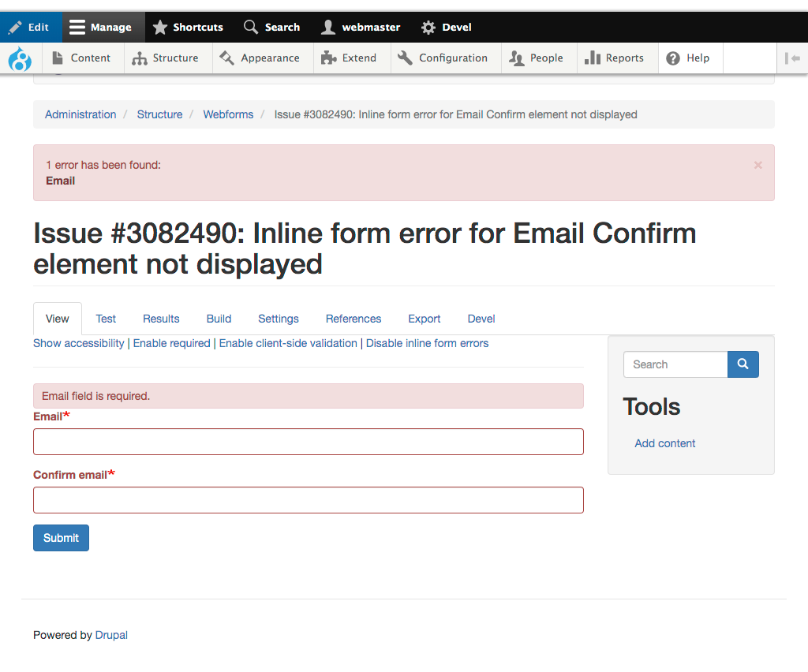Toggle the Manage hamburger menu
The width and height of the screenshot is (808, 672).
tap(103, 28)
